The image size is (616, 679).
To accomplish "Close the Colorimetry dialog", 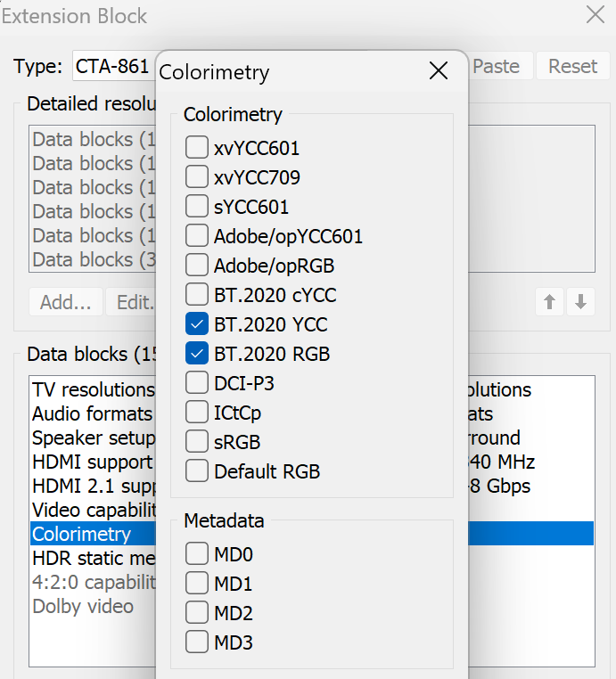I will point(439,72).
